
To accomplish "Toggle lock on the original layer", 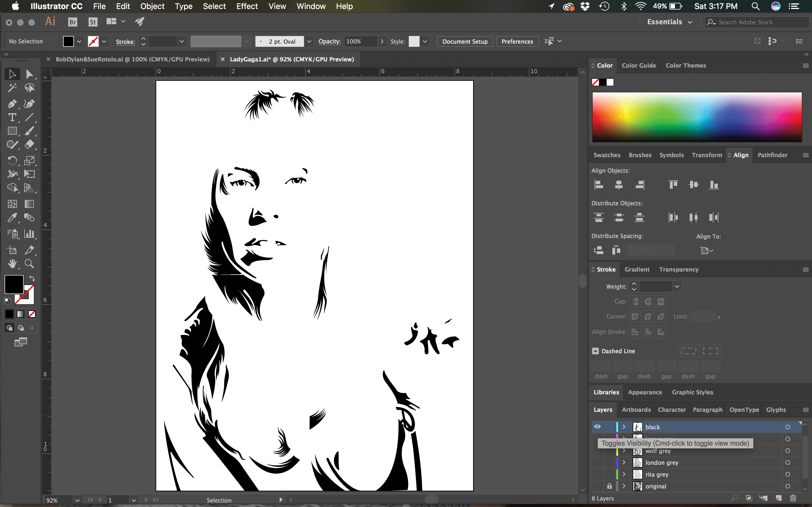I will click(609, 486).
